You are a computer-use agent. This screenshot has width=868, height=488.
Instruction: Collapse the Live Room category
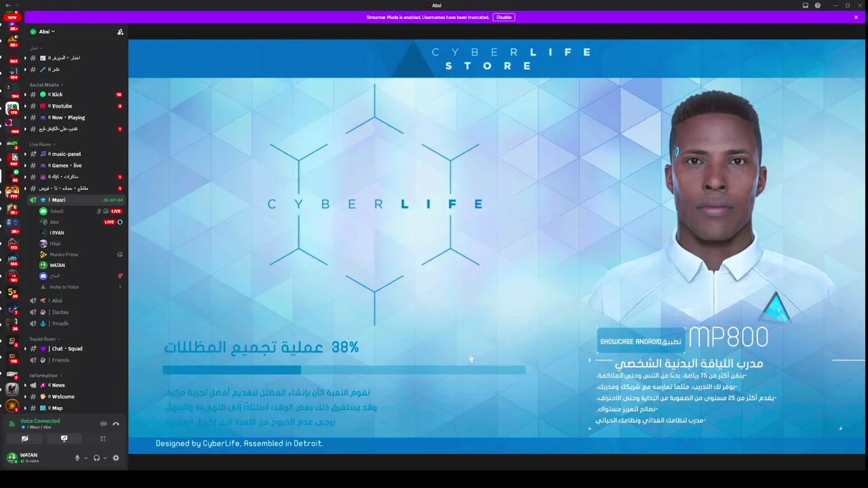coord(42,144)
